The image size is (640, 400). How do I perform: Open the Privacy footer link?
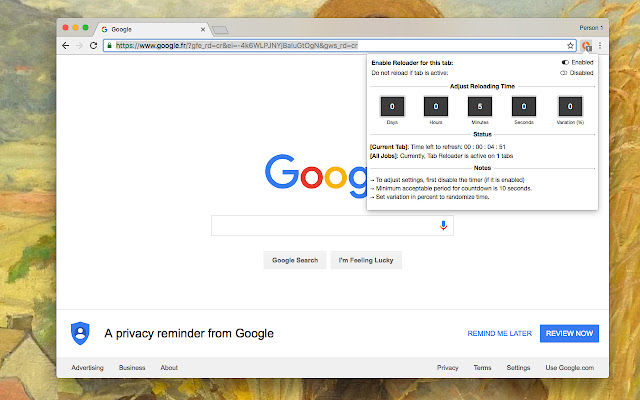click(448, 368)
